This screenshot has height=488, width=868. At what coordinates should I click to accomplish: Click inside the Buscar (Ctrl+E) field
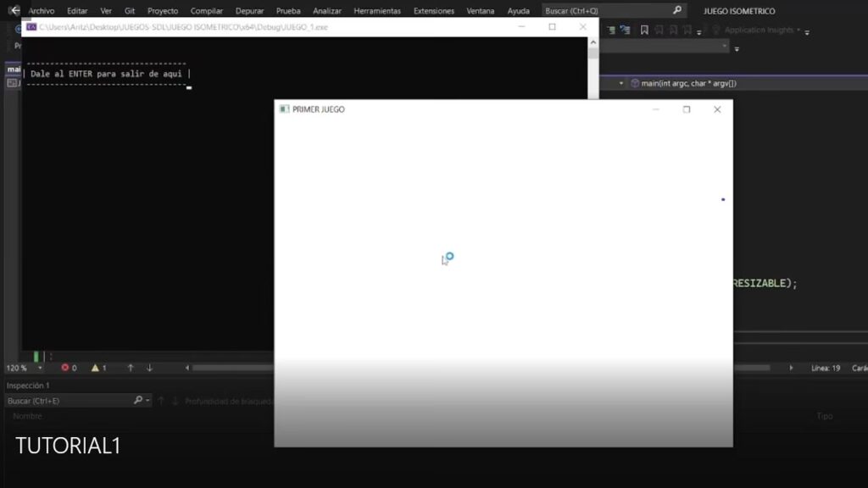point(68,401)
